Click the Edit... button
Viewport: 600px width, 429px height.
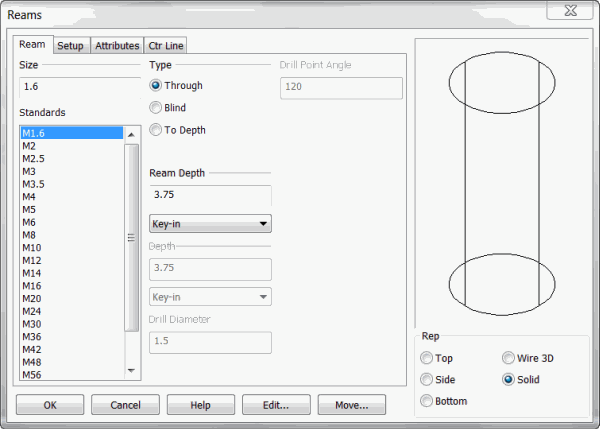click(x=276, y=405)
